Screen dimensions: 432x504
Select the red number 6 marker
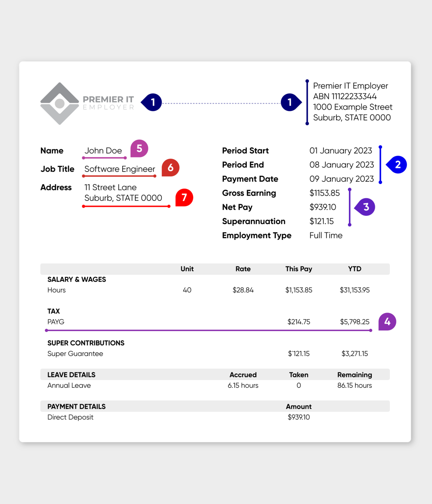click(x=170, y=168)
